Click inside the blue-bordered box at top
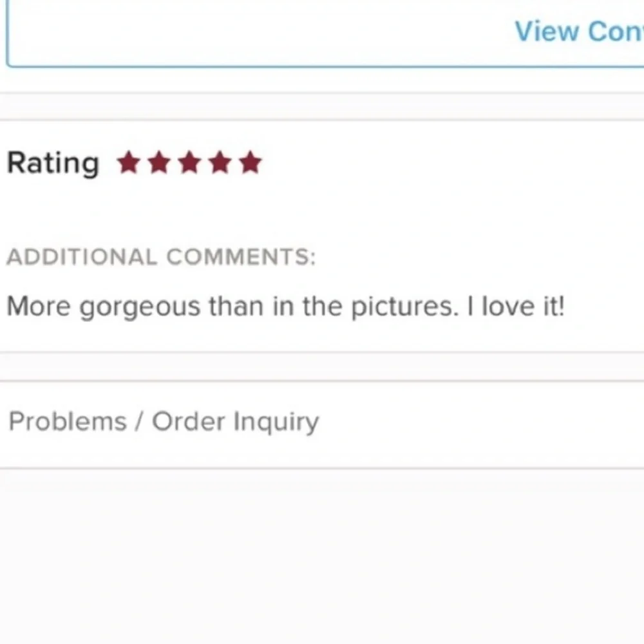 pyautogui.click(x=258, y=32)
